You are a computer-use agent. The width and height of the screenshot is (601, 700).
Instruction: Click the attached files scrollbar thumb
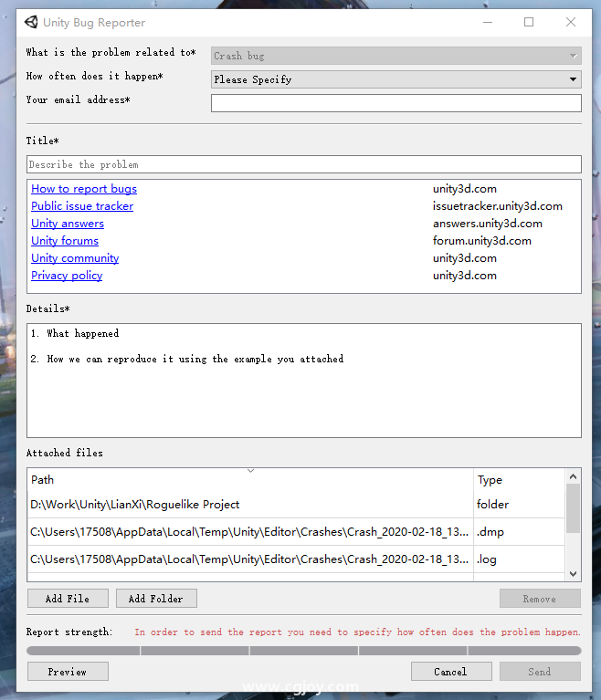click(574, 509)
